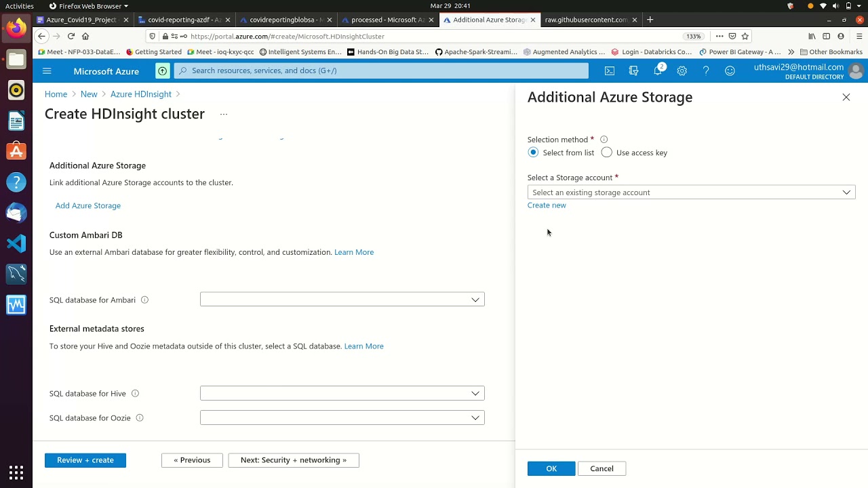The height and width of the screenshot is (488, 868).
Task: Click the Azure preview badge icon
Action: [x=163, y=70]
